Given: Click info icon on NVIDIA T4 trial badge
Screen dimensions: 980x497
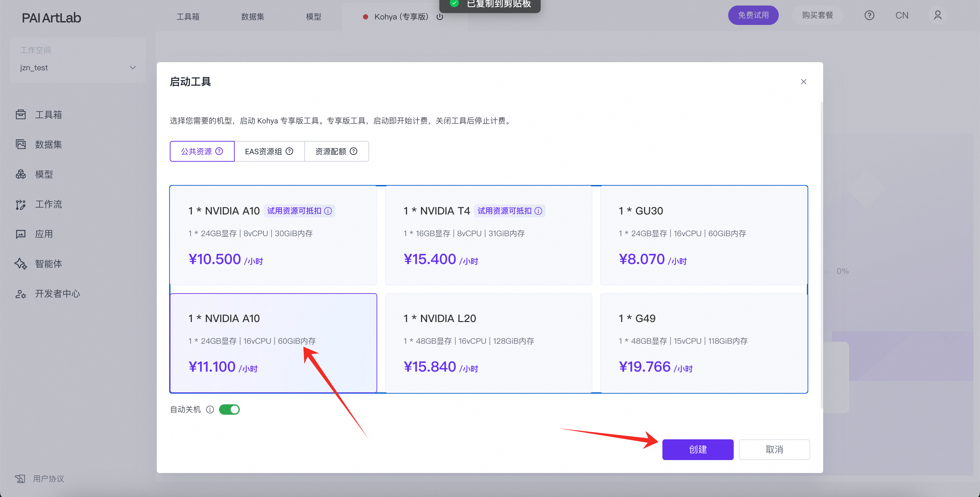Looking at the screenshot, I should coord(538,211).
